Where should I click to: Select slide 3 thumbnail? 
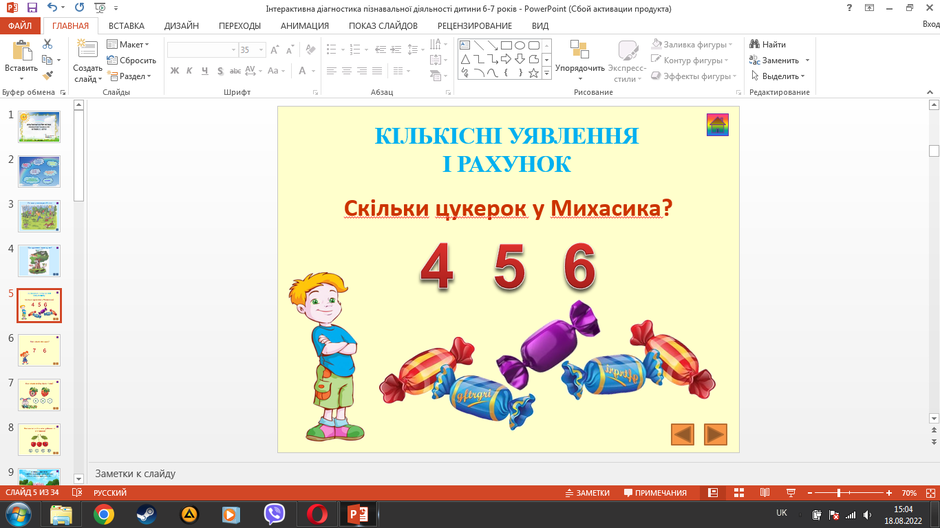click(x=39, y=216)
